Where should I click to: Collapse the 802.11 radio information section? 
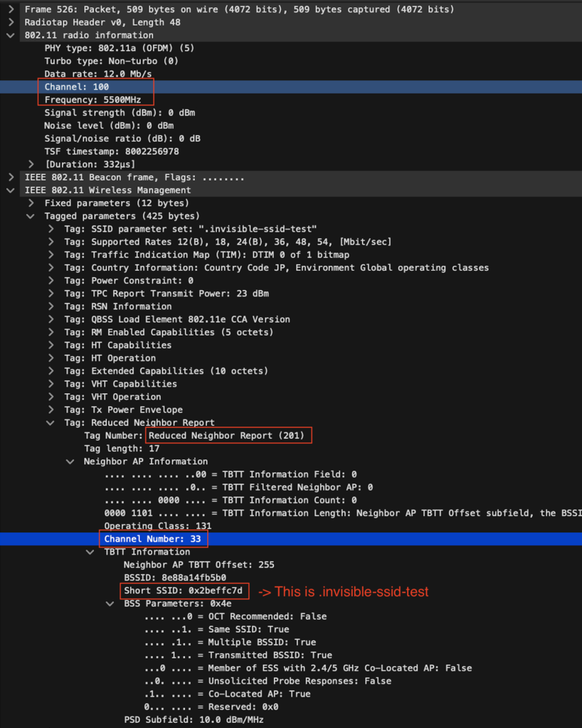(x=11, y=35)
